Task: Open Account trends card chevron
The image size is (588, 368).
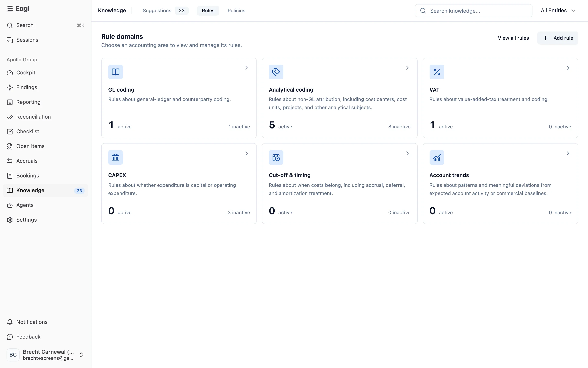Action: pyautogui.click(x=568, y=153)
